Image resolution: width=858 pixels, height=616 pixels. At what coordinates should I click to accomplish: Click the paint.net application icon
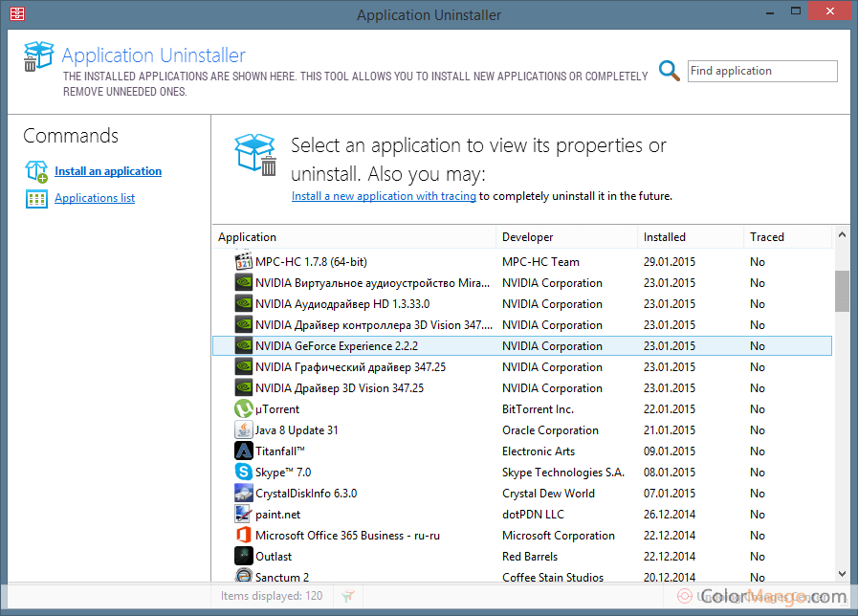coord(244,515)
